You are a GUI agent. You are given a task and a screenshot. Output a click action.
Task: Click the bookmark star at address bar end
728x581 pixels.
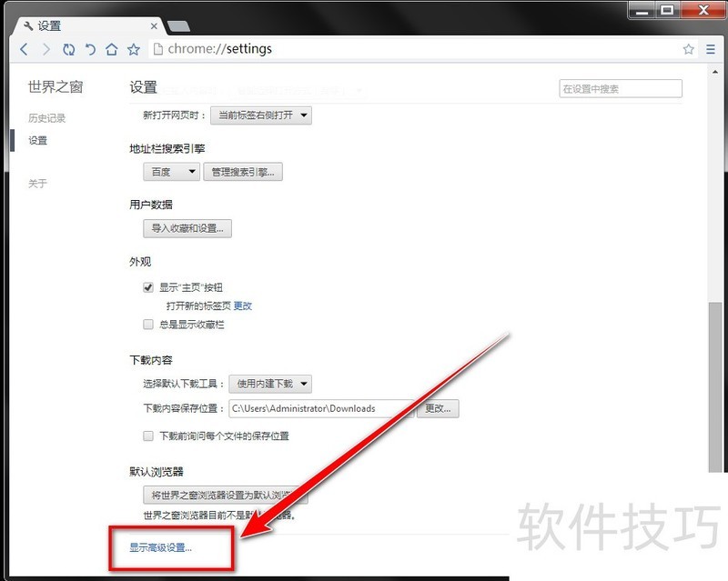click(x=689, y=49)
